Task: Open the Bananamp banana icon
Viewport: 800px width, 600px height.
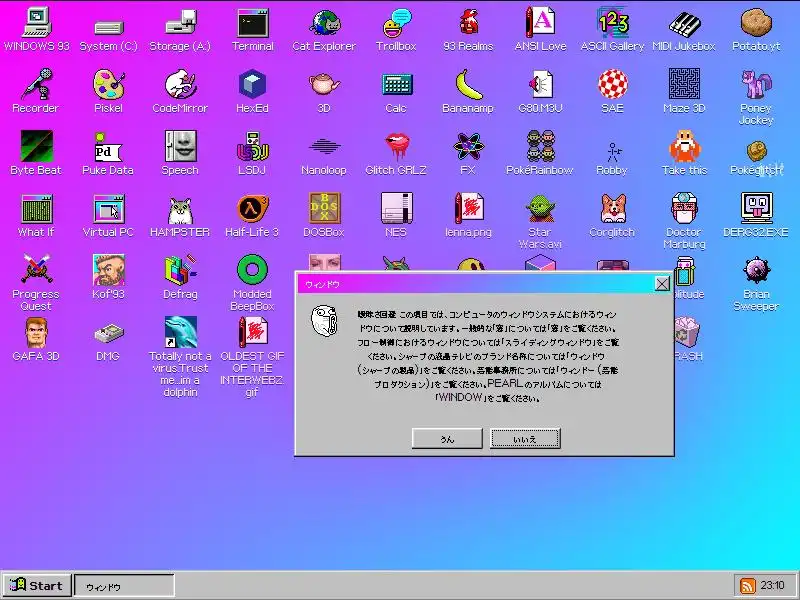Action: click(468, 85)
